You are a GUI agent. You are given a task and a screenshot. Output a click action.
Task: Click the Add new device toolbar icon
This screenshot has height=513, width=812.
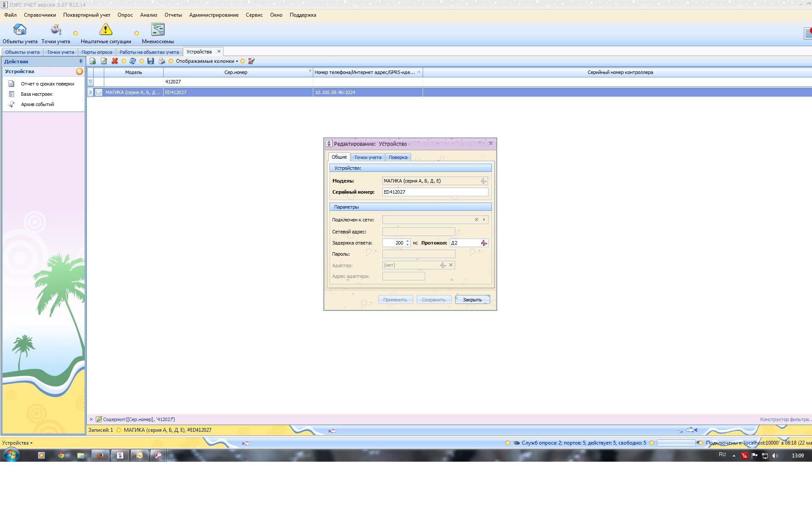click(x=93, y=61)
